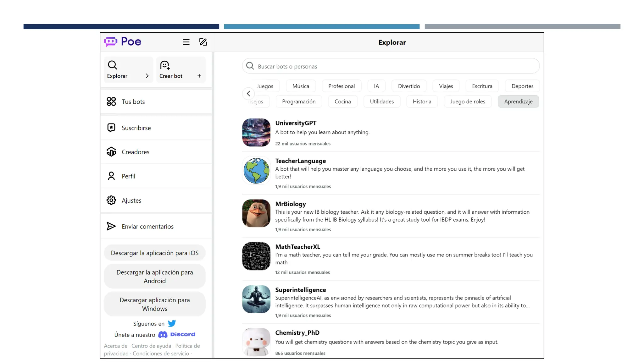Expand Explorar with its chevron arrow
Viewport: 644px width, 362px height.
pos(147,76)
